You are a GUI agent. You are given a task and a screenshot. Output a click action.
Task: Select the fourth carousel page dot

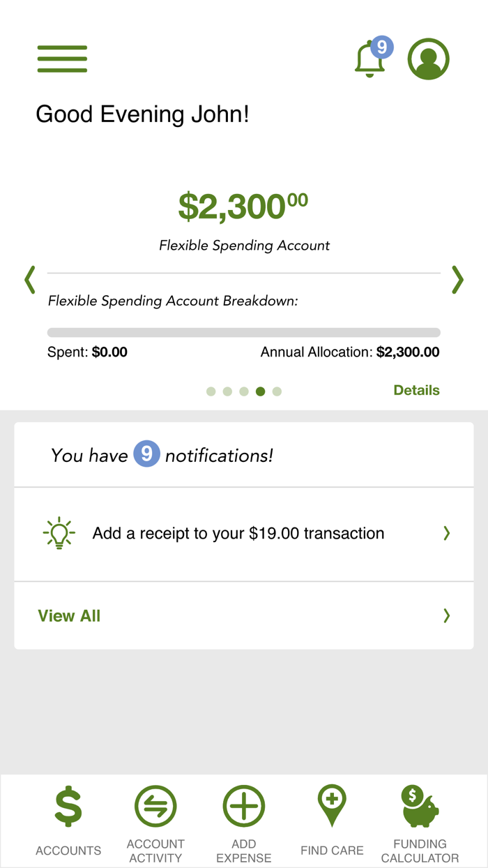point(260,391)
